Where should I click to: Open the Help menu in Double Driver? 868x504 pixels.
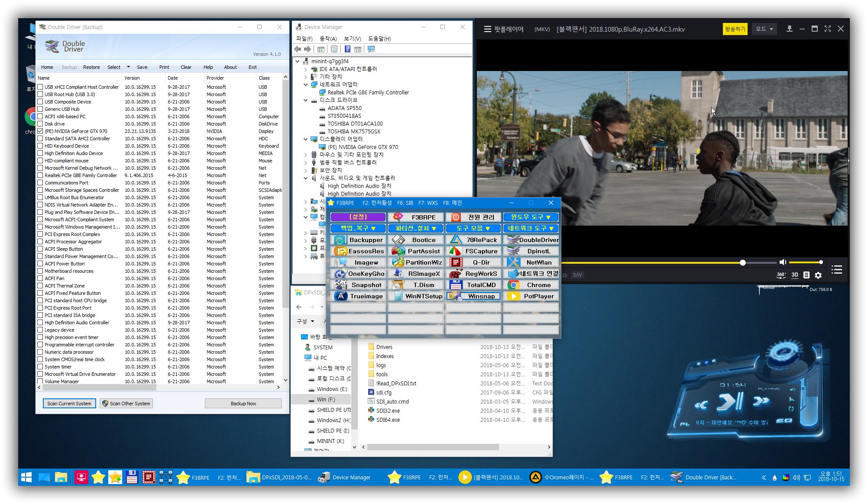coord(208,67)
